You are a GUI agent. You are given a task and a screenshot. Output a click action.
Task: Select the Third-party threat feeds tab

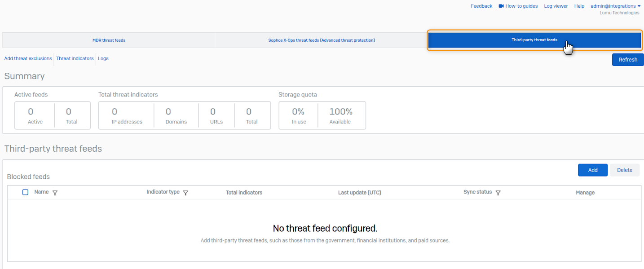point(534,40)
